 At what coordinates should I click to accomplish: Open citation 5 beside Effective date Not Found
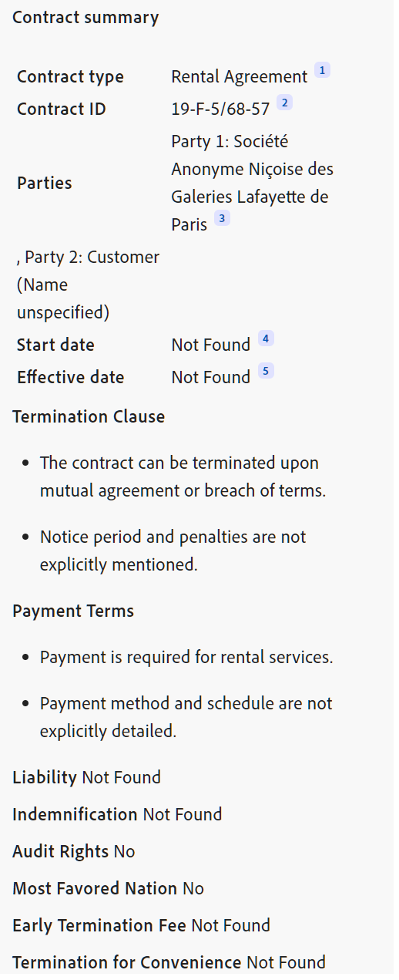(x=266, y=372)
